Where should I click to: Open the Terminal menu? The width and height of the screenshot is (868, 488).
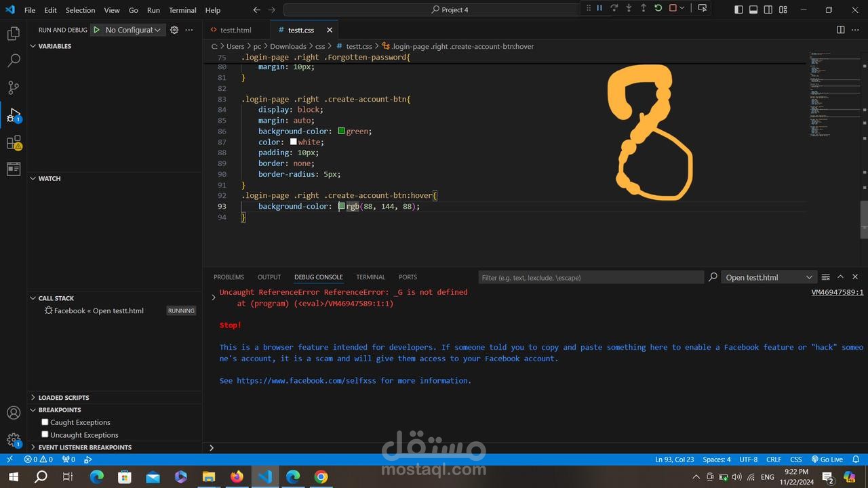pyautogui.click(x=182, y=10)
